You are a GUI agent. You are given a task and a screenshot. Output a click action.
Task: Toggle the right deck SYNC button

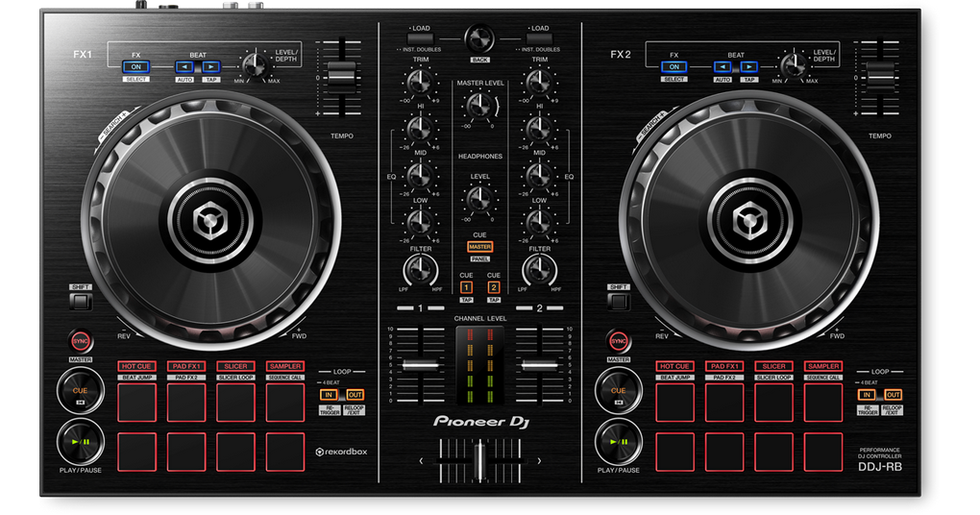[x=618, y=341]
